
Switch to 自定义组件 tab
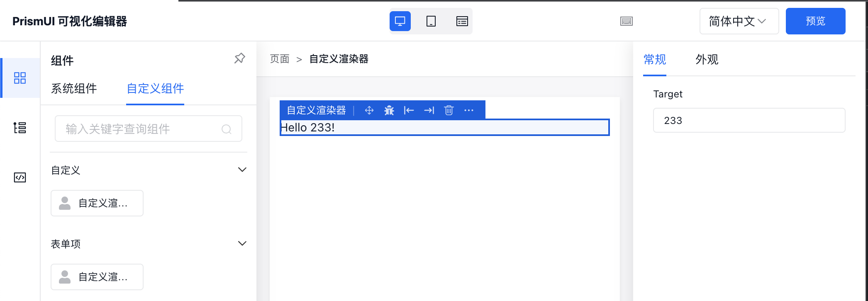click(x=155, y=88)
